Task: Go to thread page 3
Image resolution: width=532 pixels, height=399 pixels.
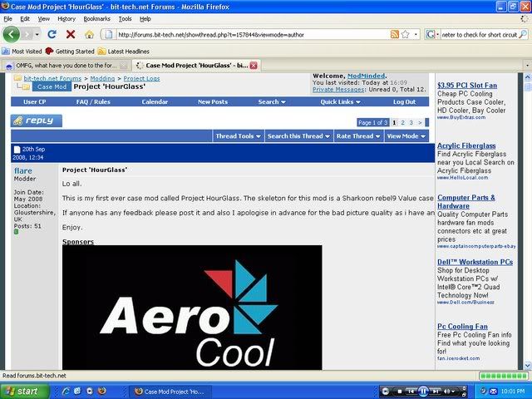Action: point(411,122)
